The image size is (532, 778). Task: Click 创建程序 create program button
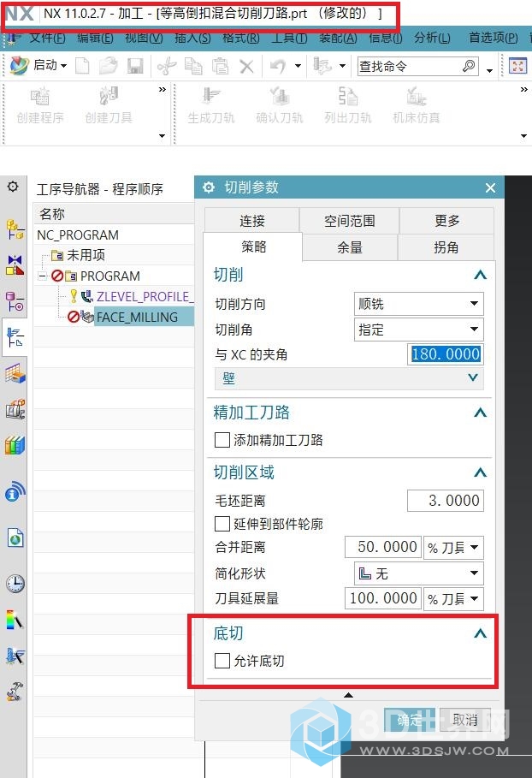coord(40,106)
